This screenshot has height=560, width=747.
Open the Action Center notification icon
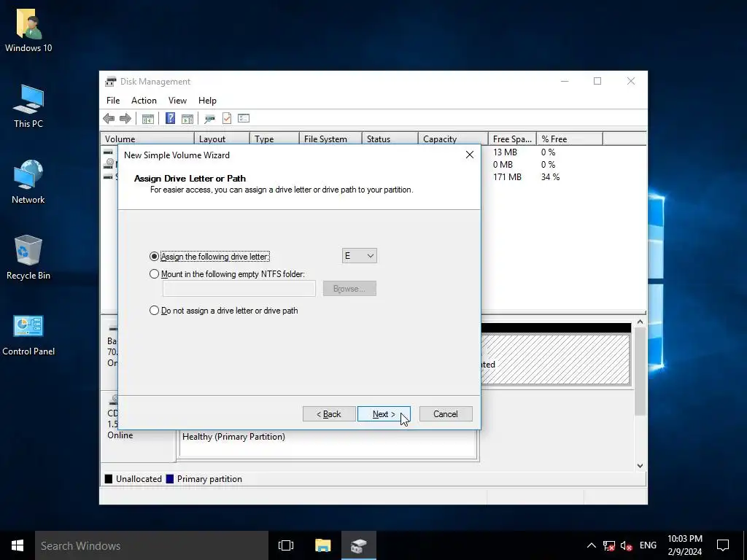coord(723,545)
